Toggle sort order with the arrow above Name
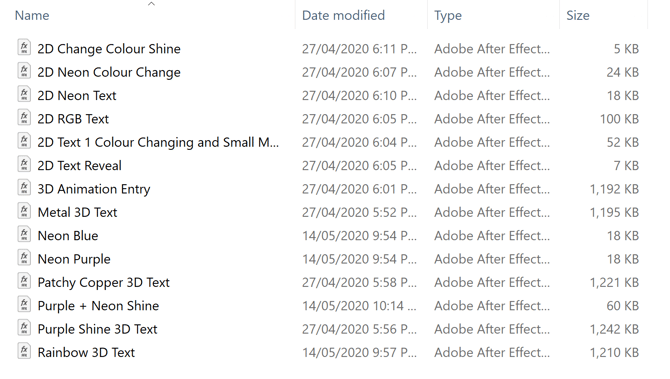Screen dimensions: 670x379 pos(151,4)
